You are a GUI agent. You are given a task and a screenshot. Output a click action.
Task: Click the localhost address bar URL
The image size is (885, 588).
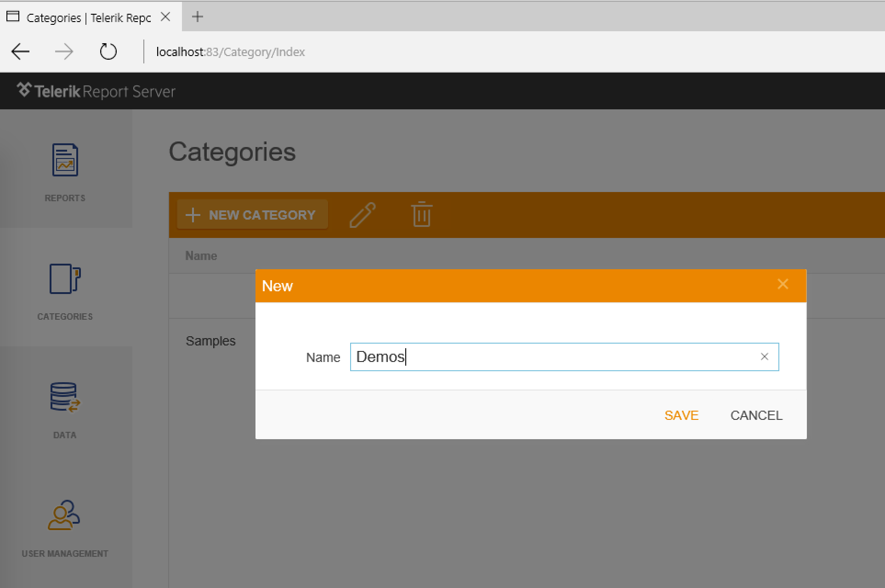click(230, 52)
